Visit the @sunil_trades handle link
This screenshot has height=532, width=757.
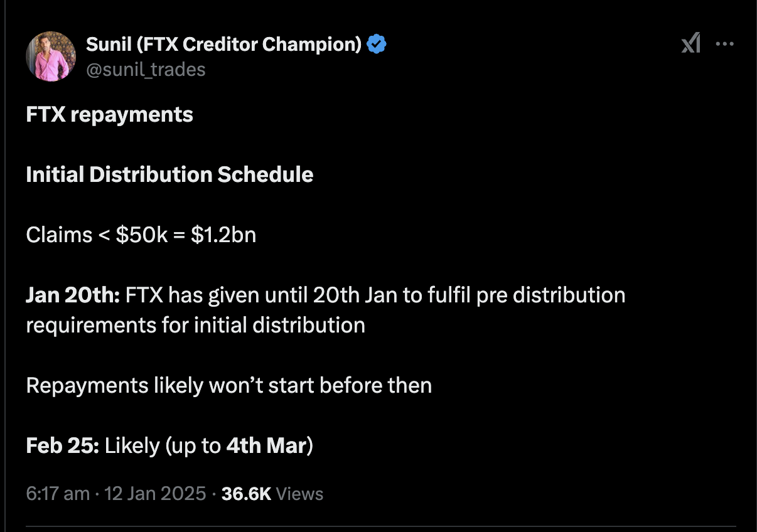pyautogui.click(x=146, y=69)
